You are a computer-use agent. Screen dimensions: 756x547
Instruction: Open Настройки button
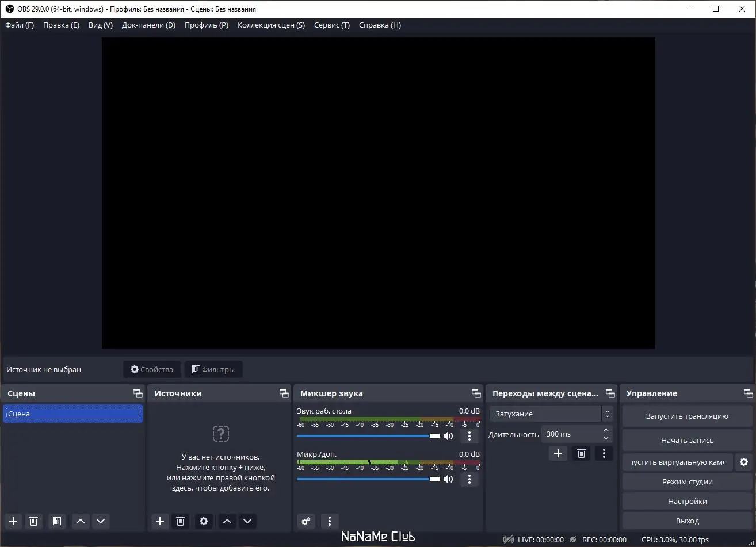click(x=688, y=502)
